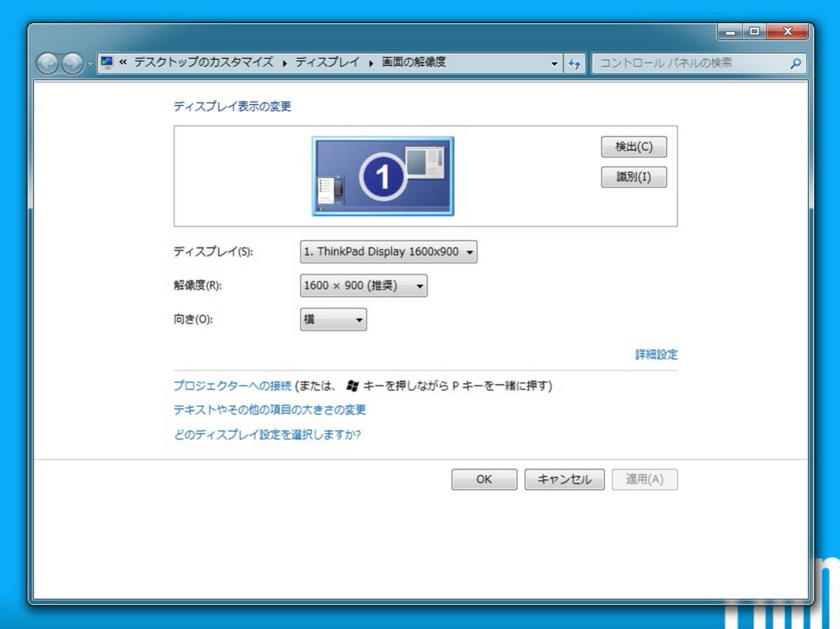Expand arrow after ディスプレイ breadcrumb
840x629 pixels.
(x=371, y=63)
